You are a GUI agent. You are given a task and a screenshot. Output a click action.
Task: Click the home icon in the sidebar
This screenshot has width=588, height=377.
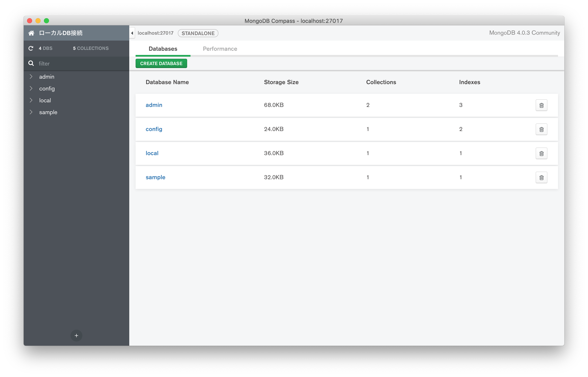(x=31, y=33)
